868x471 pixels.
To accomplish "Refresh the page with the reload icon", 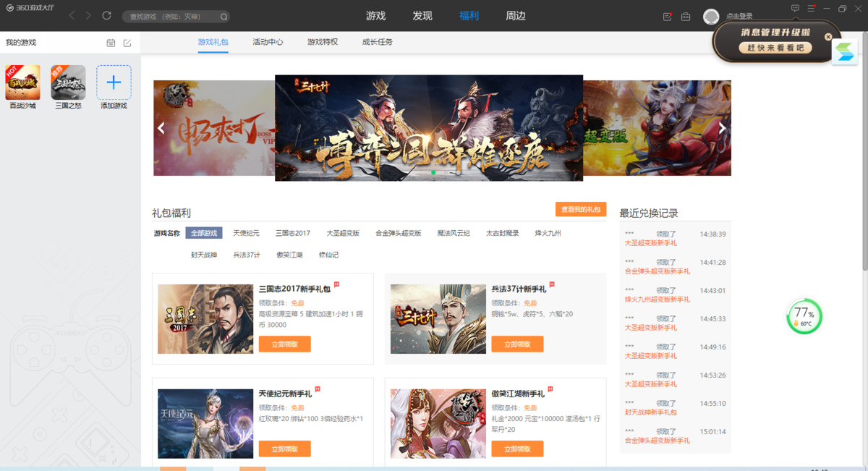I will click(x=107, y=16).
